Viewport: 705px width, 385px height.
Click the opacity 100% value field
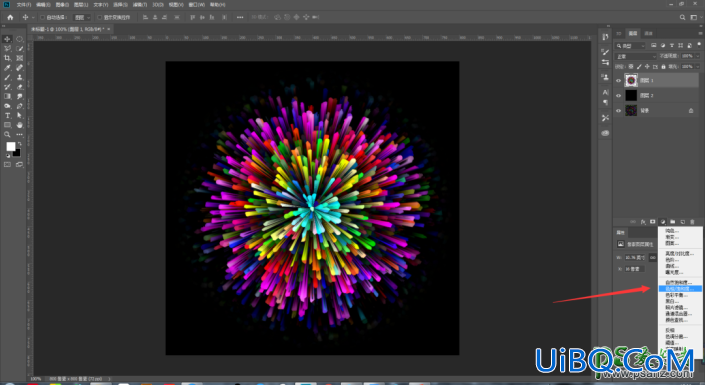click(x=687, y=56)
